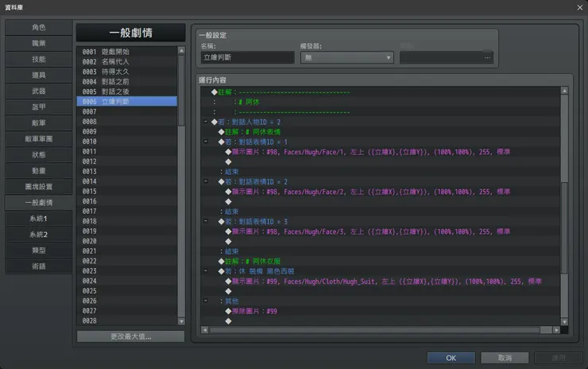The height and width of the screenshot is (369, 588).
Task: Select common event 0003 待得太久
Action: [127, 72]
